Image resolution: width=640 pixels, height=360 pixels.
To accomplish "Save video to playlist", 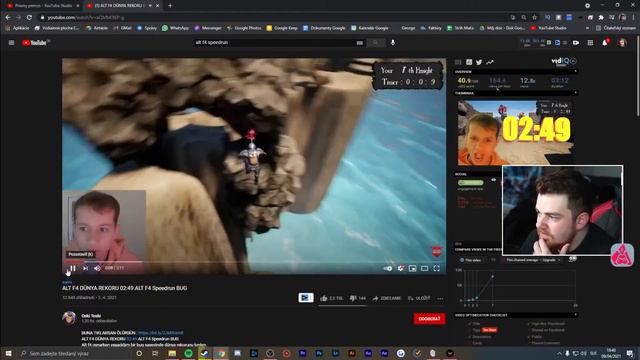I will (419, 298).
